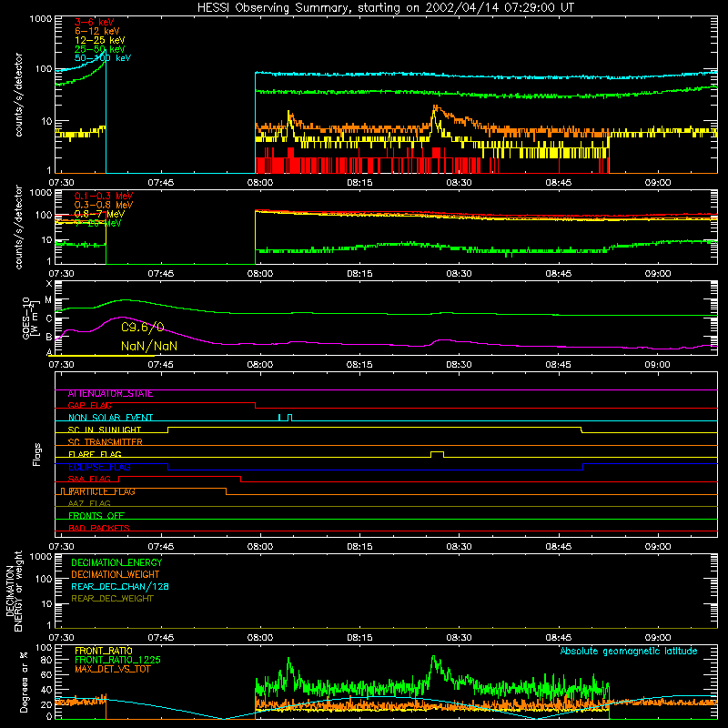Select the ECLIPSE_FLAG label
Image resolution: width=728 pixels, height=728 pixels.
(x=99, y=467)
